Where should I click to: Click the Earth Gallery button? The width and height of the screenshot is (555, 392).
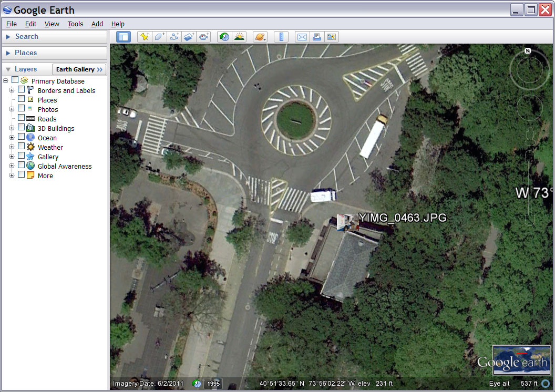pyautogui.click(x=79, y=69)
